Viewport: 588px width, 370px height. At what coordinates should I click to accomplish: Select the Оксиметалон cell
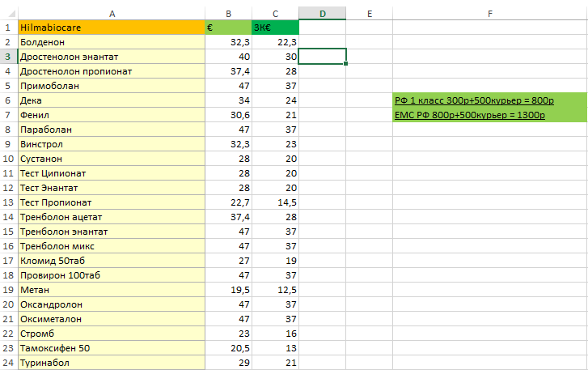(x=112, y=319)
